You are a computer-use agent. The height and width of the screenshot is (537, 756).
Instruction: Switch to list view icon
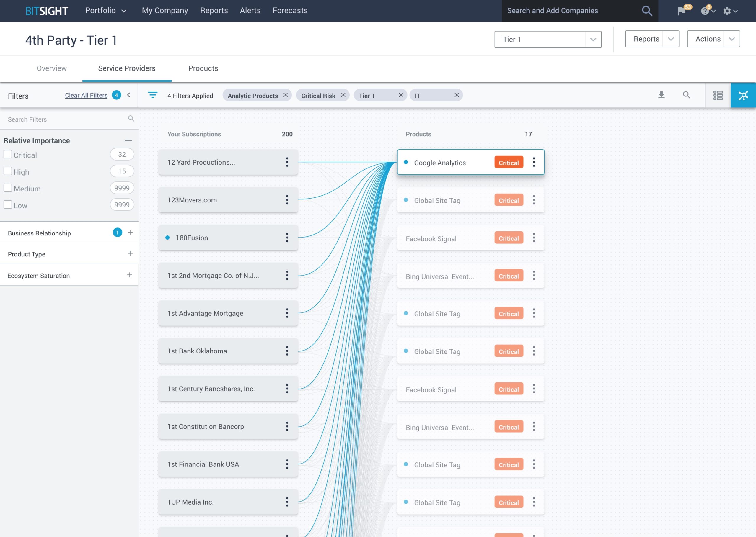718,95
